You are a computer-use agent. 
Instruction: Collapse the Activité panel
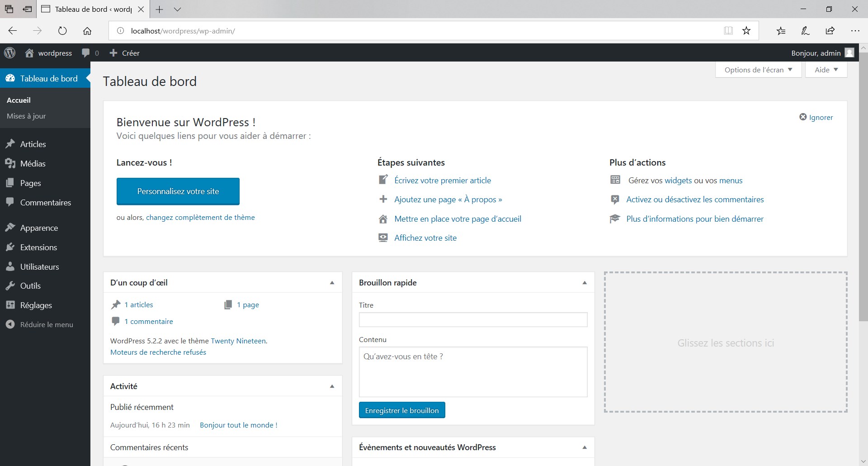(x=332, y=386)
